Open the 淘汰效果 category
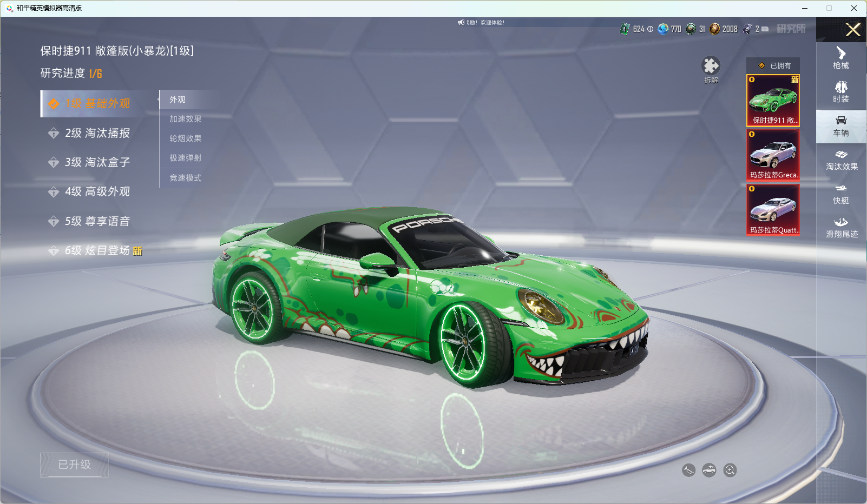Image resolution: width=867 pixels, height=504 pixels. point(841,160)
